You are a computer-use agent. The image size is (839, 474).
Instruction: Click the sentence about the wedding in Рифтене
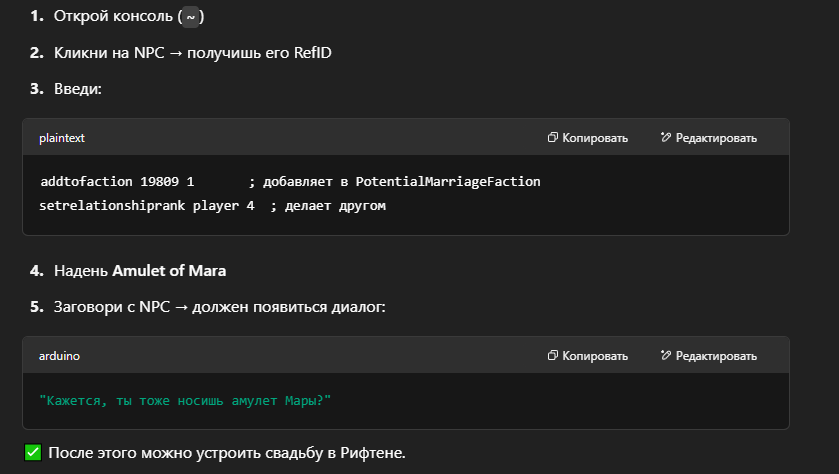227,453
